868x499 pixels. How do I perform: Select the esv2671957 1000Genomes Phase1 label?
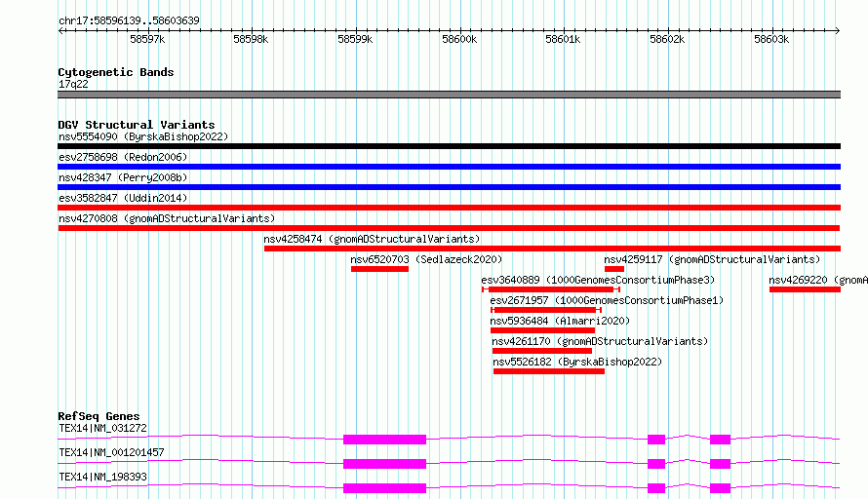[x=607, y=300]
